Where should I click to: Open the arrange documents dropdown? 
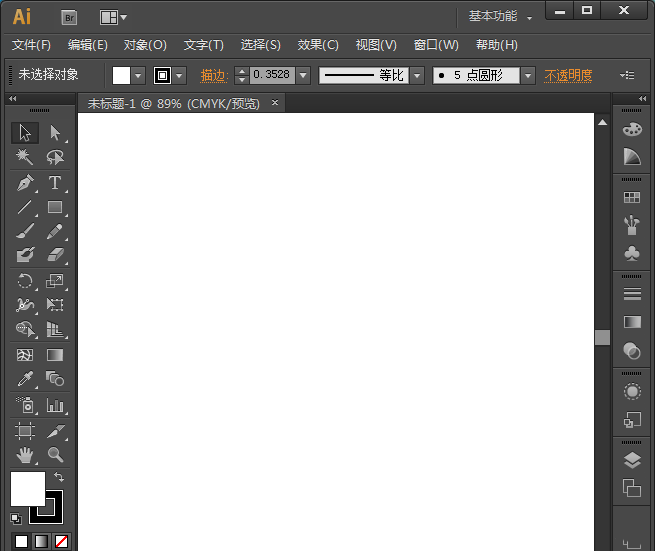pos(113,18)
